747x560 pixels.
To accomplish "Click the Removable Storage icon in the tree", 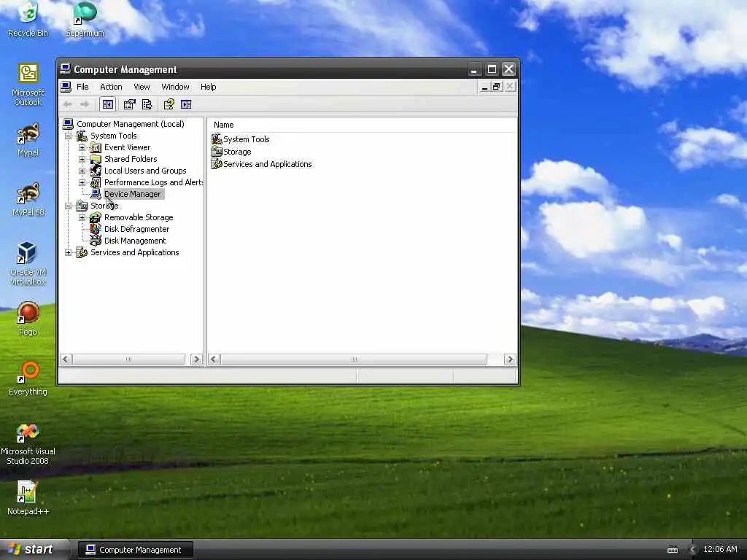I will pos(96,217).
